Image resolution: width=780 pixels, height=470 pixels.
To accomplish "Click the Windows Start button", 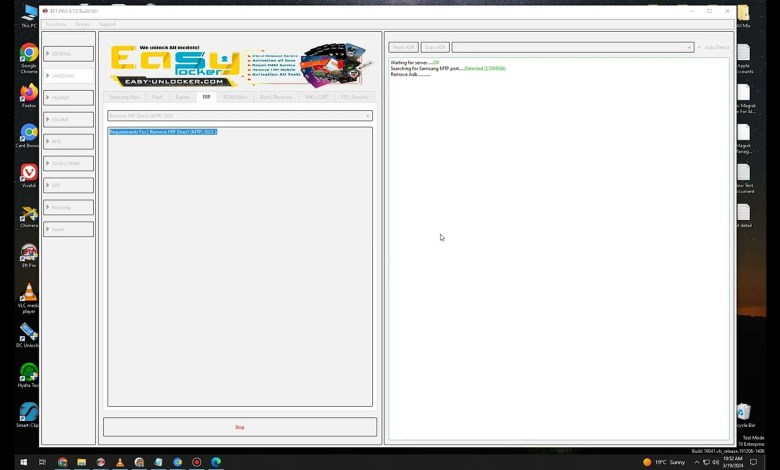I will [x=23, y=462].
